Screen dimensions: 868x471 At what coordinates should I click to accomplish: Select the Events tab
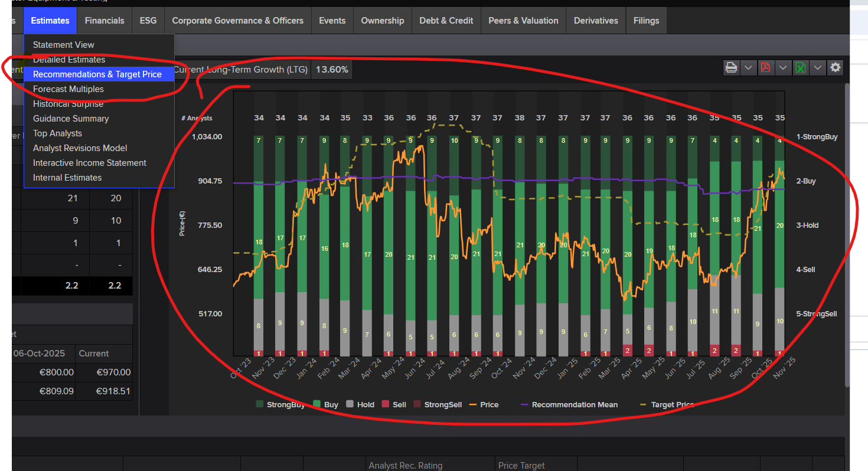coord(332,21)
